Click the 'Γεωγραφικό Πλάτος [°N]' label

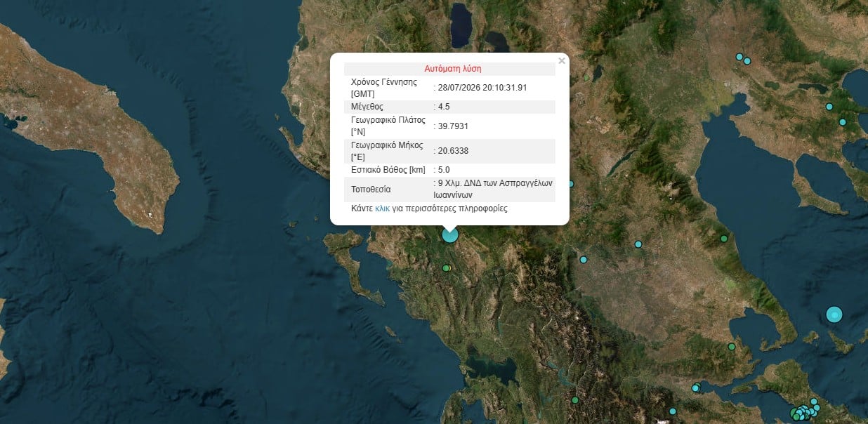click(x=388, y=126)
